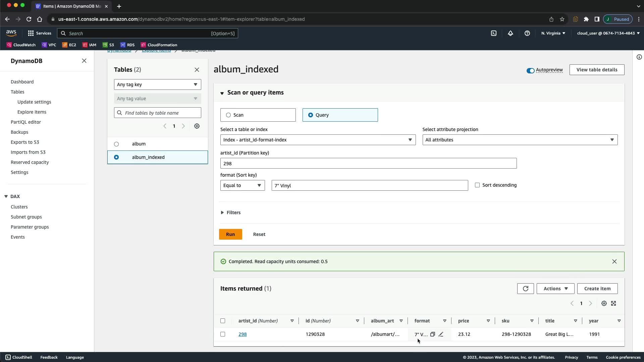Edit the format cell with pencil icon

(441, 334)
